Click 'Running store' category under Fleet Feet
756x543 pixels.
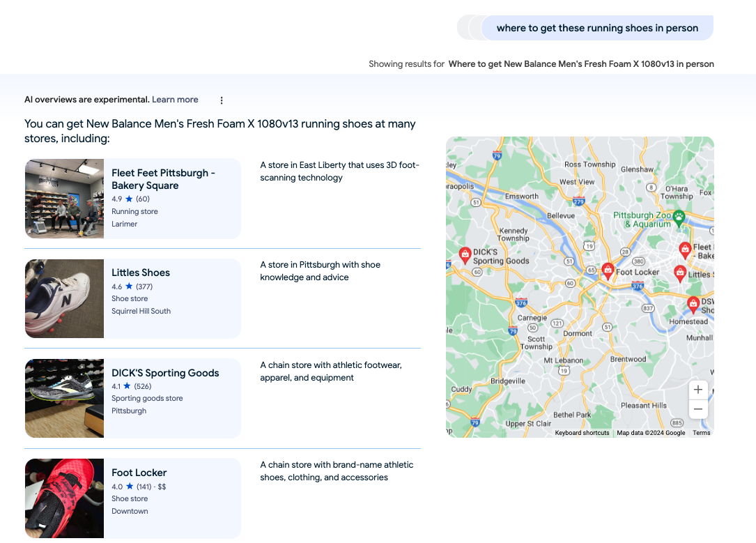pos(134,211)
